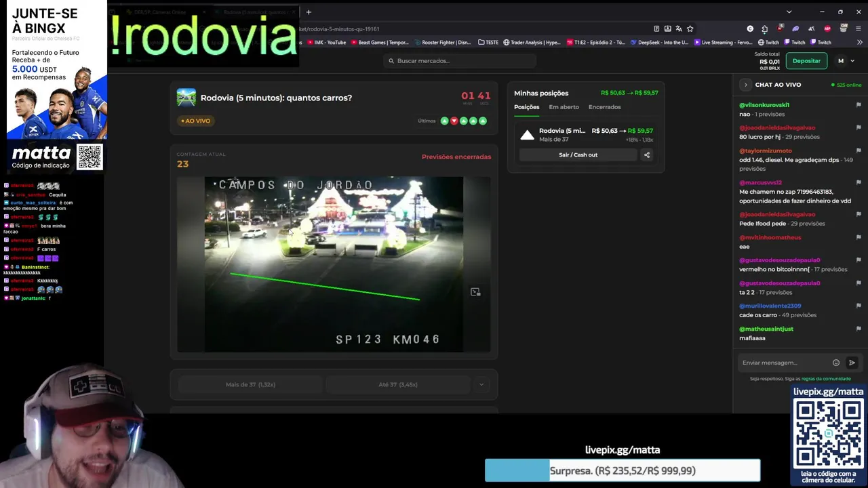Open the IMK - YouTube bookmark
Image resolution: width=868 pixels, height=488 pixels.
pyautogui.click(x=327, y=42)
